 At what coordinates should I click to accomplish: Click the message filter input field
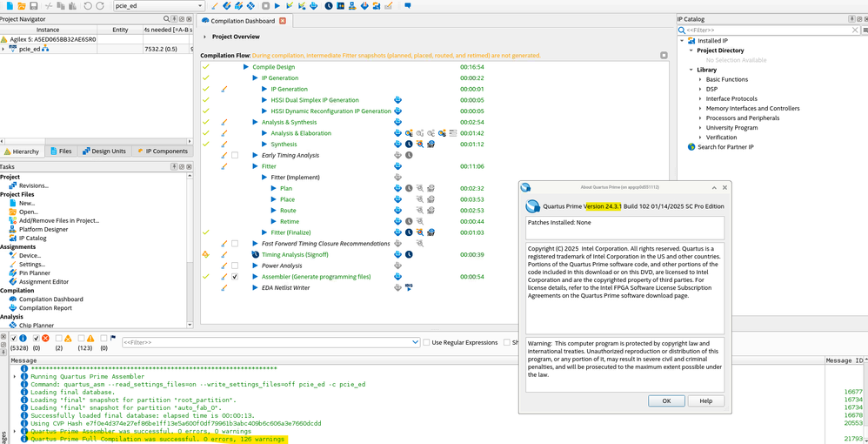coord(270,343)
